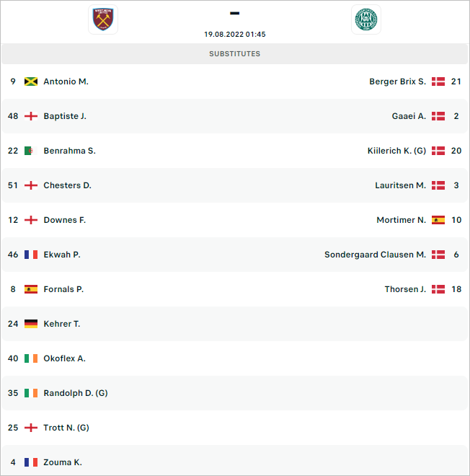
Task: Open goalkeeper Kiilerich K. (G)
Action: coord(396,151)
